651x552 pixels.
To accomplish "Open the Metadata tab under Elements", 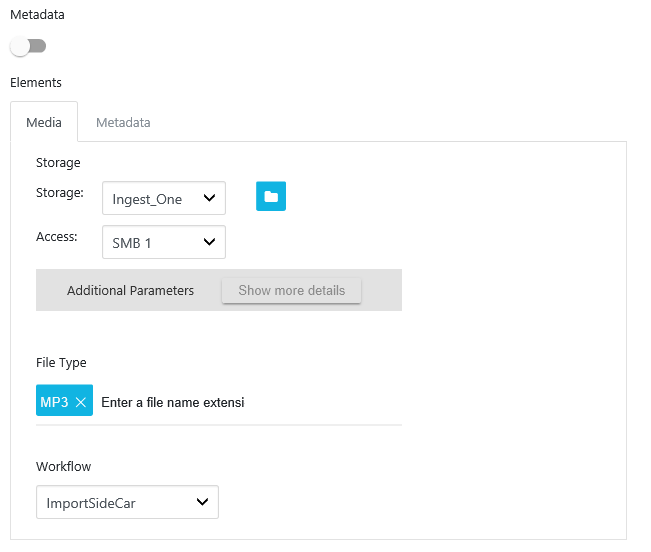I will point(123,122).
